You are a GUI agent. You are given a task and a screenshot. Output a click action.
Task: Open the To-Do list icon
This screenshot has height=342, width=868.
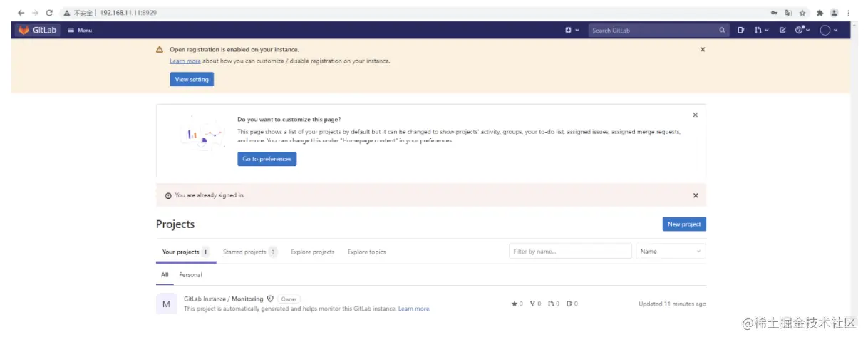pyautogui.click(x=782, y=30)
